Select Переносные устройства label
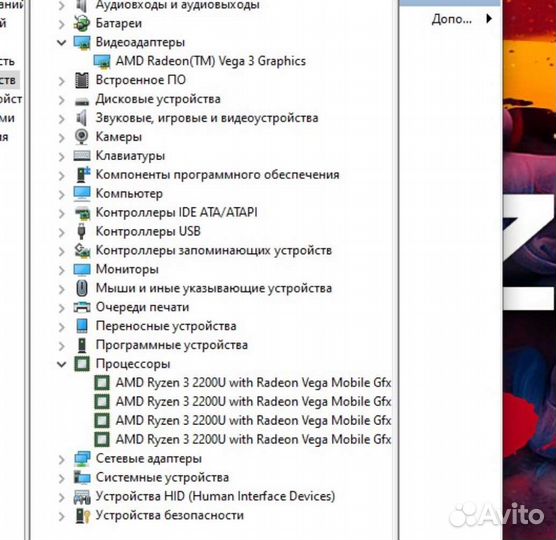This screenshot has height=540, width=556. [x=166, y=326]
